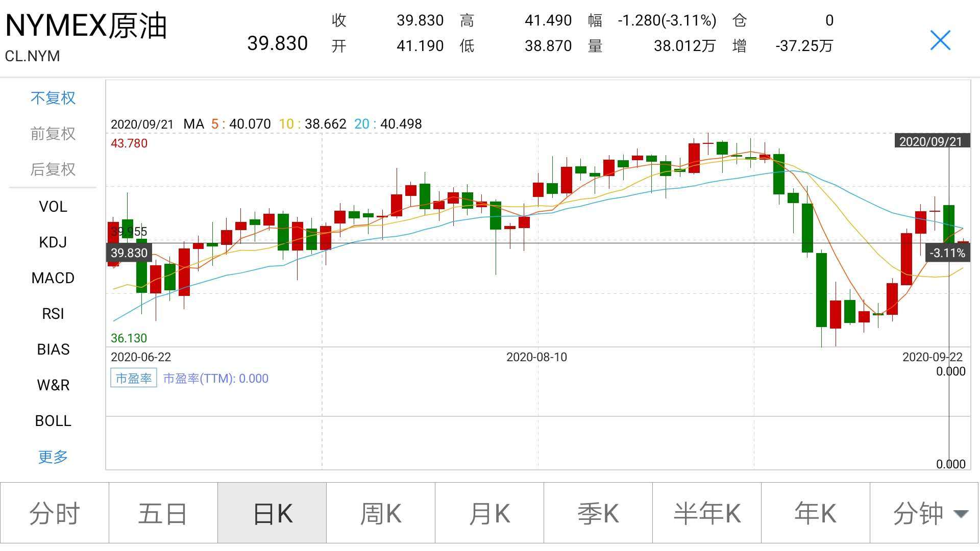Image resolution: width=980 pixels, height=551 pixels.
Task: Click the volume value 38.012万
Action: click(684, 46)
